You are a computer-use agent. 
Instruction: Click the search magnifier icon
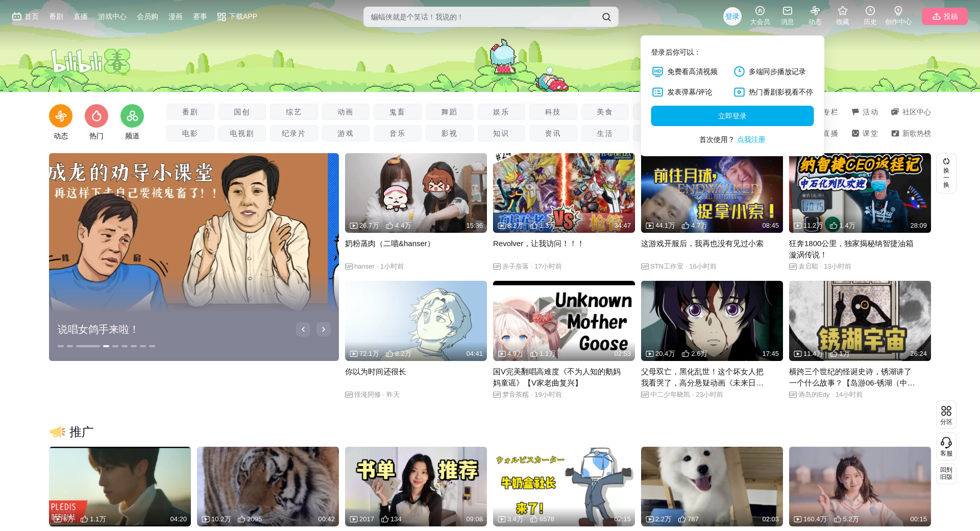[x=606, y=17]
